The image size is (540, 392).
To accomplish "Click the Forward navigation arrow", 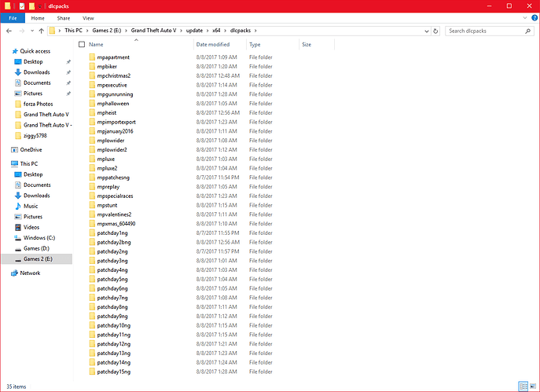I will (22, 31).
